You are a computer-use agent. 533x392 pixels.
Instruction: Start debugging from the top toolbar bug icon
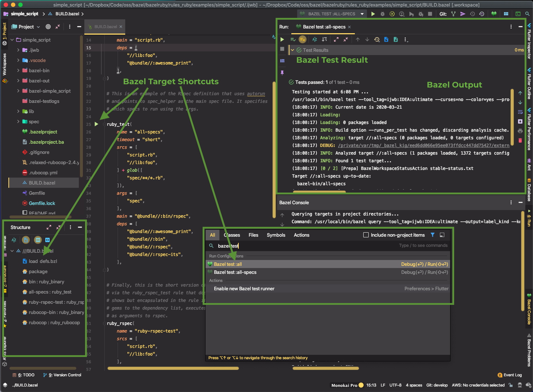383,14
